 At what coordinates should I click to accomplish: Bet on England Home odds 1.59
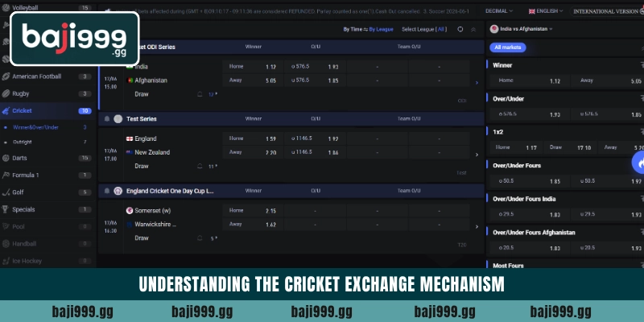[253, 138]
